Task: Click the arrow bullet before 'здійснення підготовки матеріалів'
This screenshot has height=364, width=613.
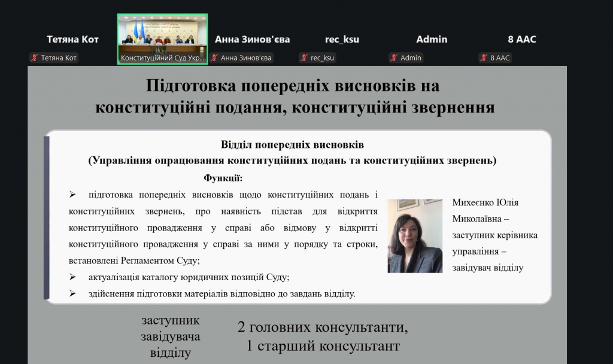Action: [x=72, y=293]
